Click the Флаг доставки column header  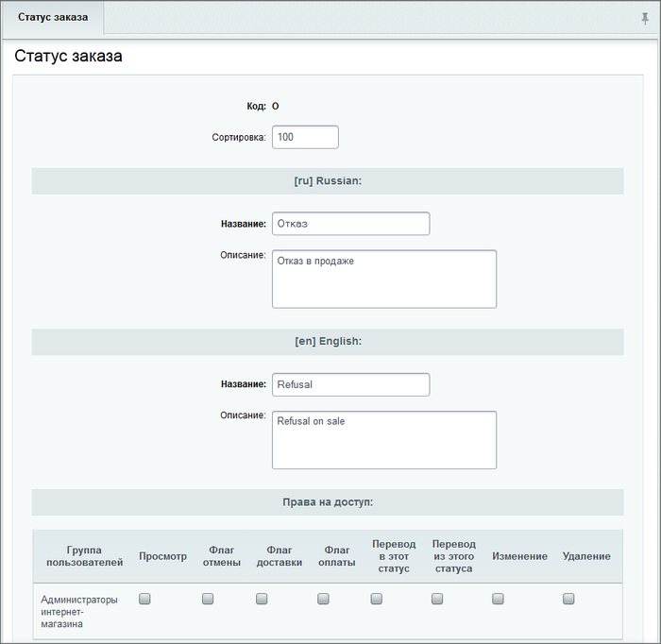[x=280, y=556]
